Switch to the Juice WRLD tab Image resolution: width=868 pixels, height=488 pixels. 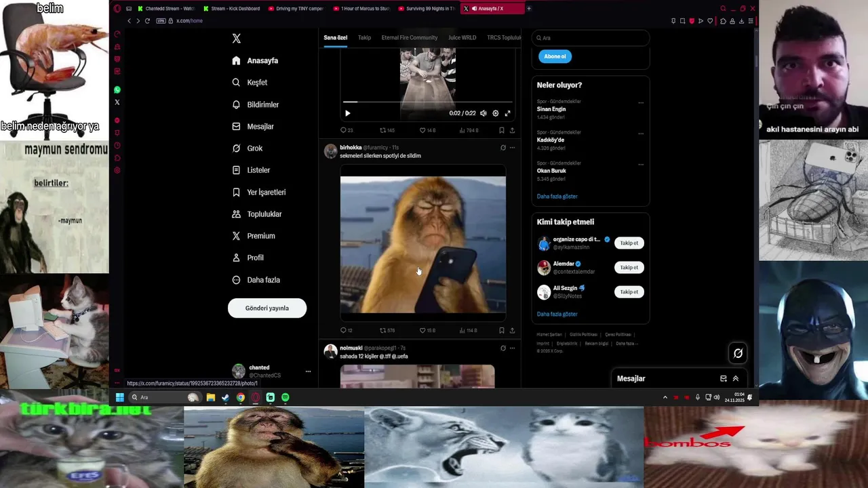[x=462, y=38]
